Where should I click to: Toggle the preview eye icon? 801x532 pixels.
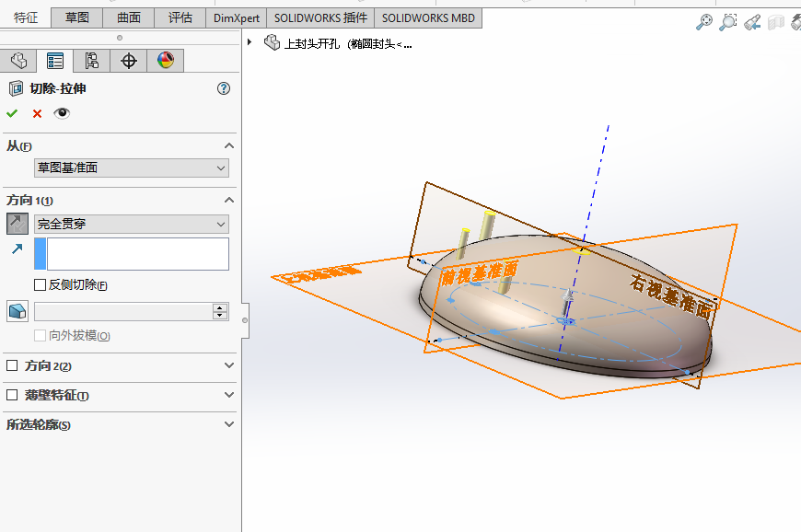pyautogui.click(x=61, y=113)
